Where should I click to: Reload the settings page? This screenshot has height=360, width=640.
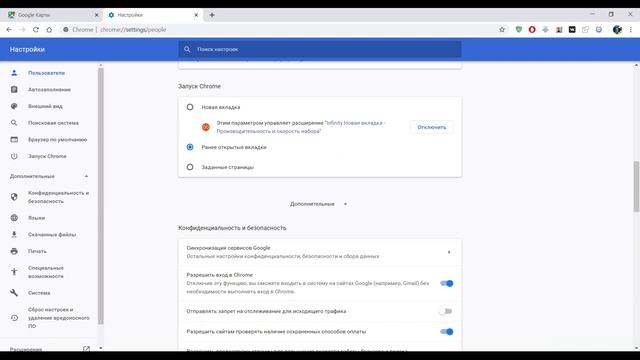click(x=36, y=29)
